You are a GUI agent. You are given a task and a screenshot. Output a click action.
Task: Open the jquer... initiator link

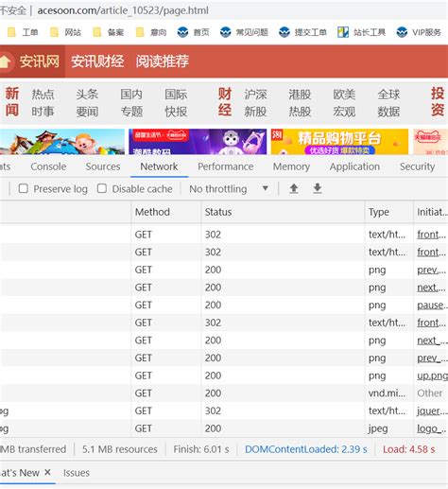point(431,410)
